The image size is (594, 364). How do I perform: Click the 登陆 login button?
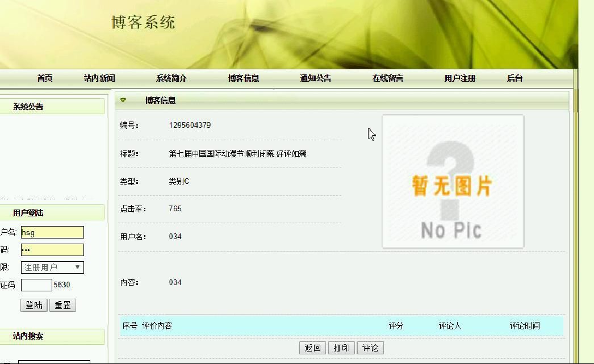pyautogui.click(x=34, y=305)
